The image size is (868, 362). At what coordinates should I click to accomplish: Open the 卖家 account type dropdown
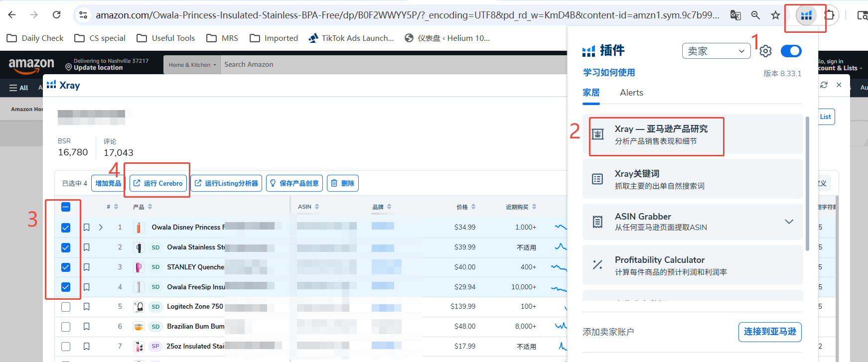(x=716, y=51)
